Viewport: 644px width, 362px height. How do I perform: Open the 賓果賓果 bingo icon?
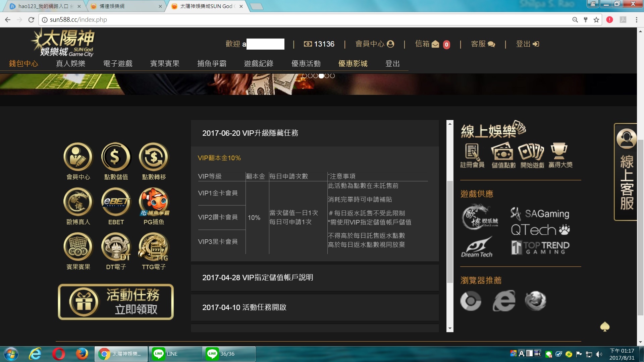coord(78,247)
